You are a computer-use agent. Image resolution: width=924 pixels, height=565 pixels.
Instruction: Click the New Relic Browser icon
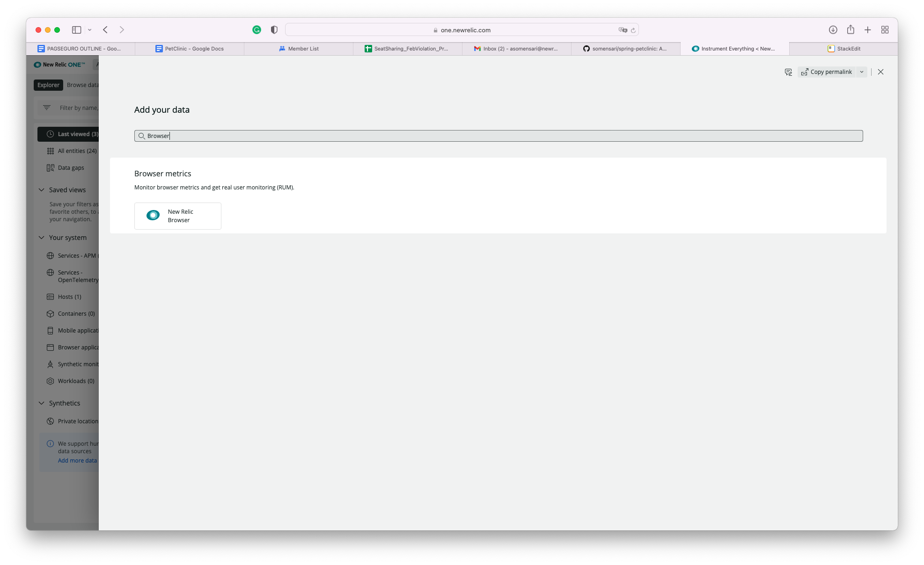click(x=153, y=216)
